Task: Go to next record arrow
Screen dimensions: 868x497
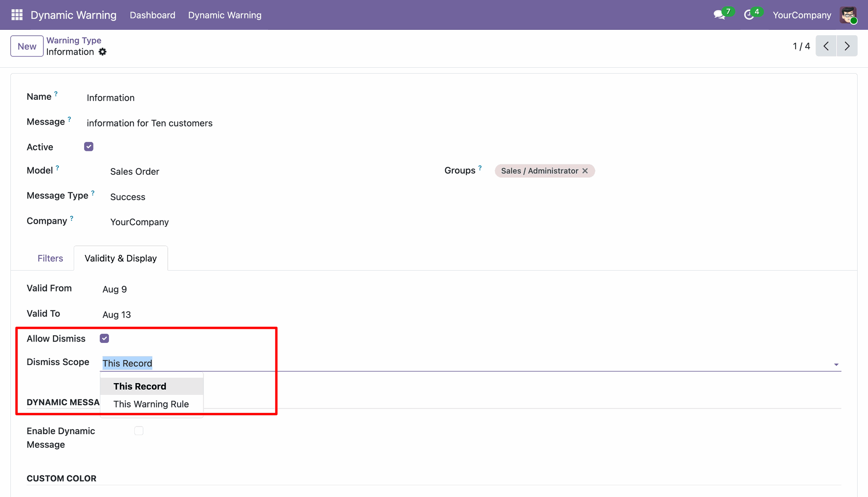Action: [x=847, y=46]
